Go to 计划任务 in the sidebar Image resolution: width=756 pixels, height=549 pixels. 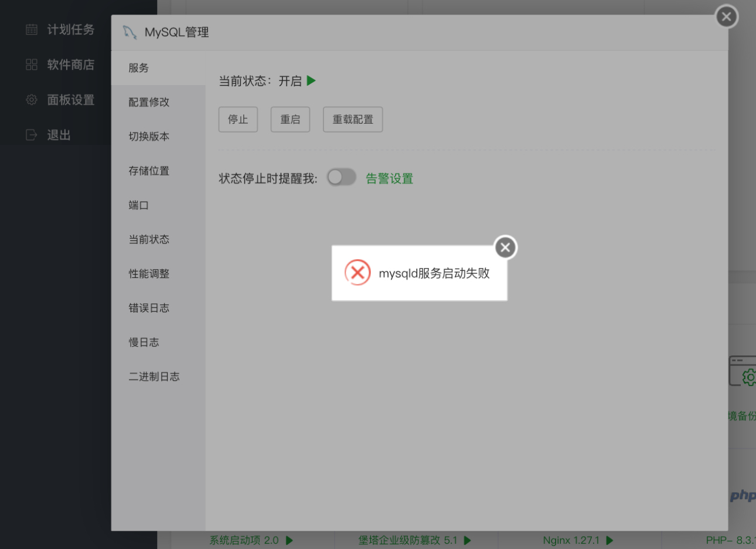point(71,29)
